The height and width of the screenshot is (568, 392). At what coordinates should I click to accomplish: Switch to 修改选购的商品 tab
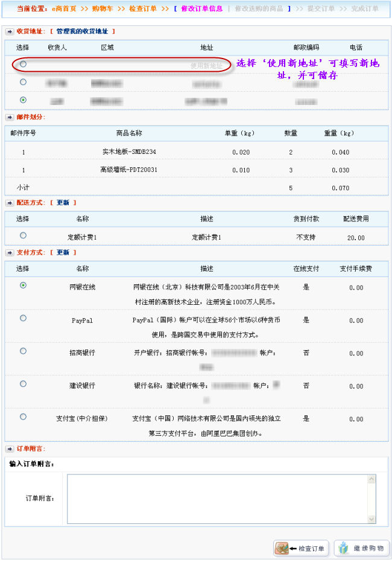point(259,9)
